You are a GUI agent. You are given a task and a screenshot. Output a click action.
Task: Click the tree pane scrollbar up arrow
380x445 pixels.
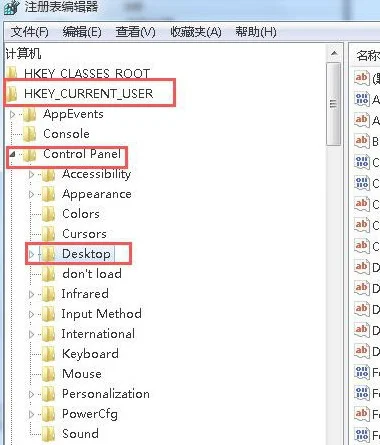(x=334, y=53)
